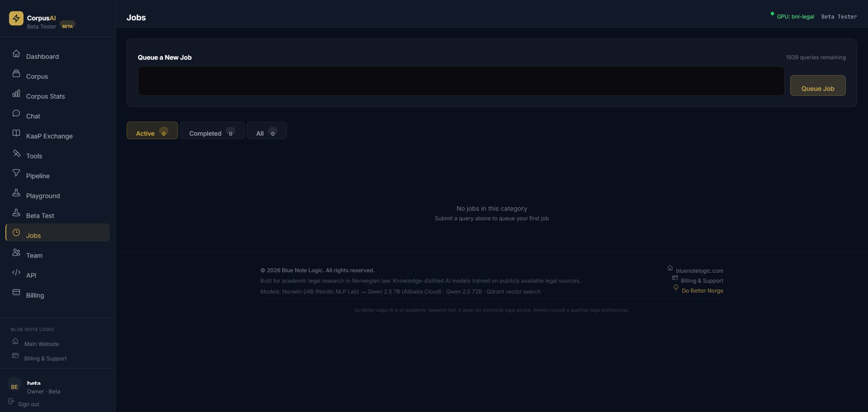Switch to the Completed jobs tab
The height and width of the screenshot is (412, 868).
212,131
